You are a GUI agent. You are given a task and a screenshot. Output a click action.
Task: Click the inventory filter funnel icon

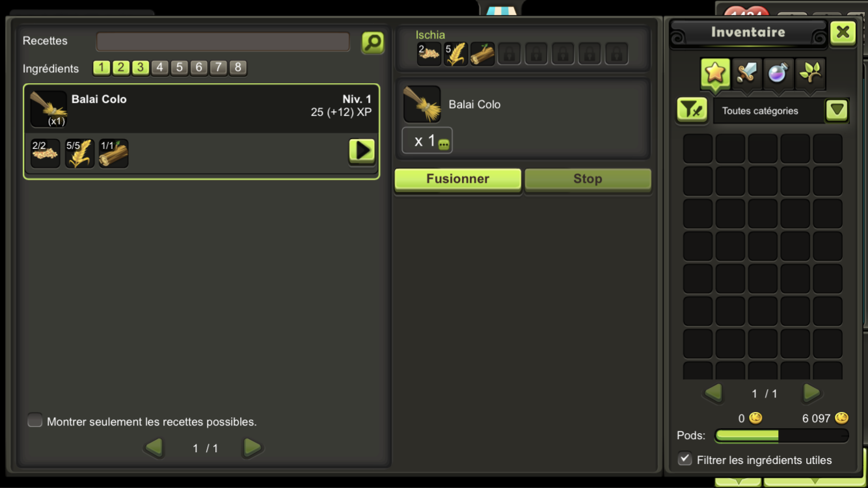[x=692, y=111]
